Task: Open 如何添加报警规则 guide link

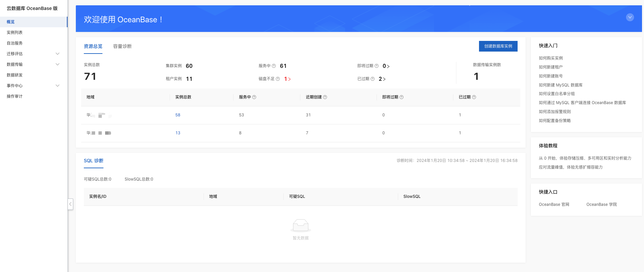Action: click(x=555, y=112)
